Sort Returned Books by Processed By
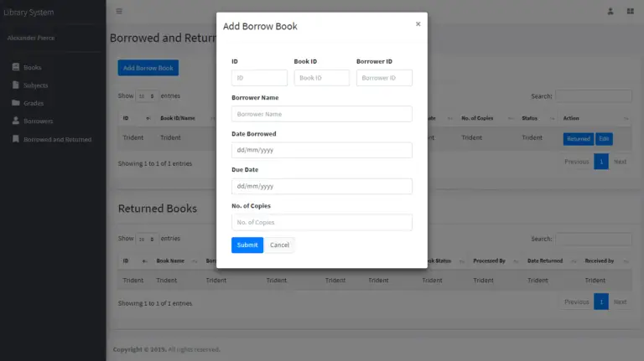 coord(496,260)
